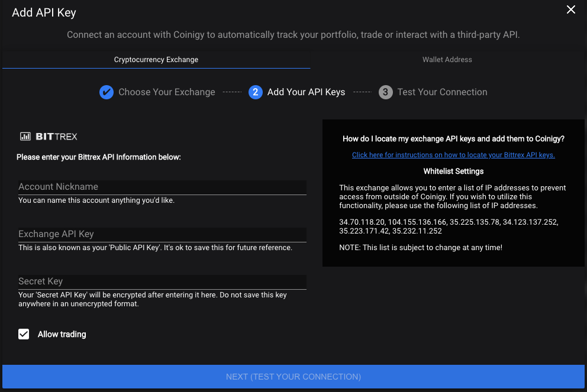Click the Whitelist Settings heading
Viewport: 587px width, 392px height.
453,171
